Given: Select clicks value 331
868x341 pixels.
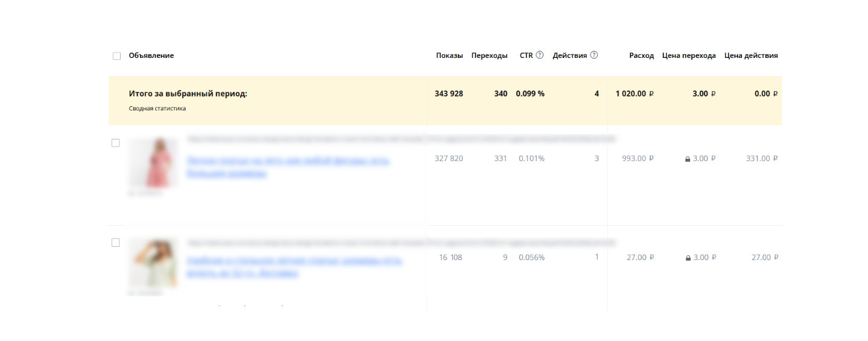Looking at the screenshot, I should coord(501,159).
